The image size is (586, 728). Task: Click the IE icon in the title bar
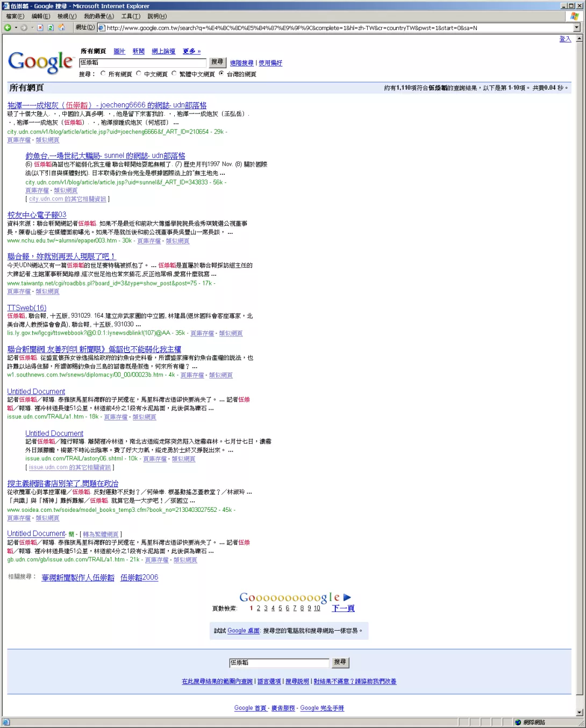click(6, 6)
